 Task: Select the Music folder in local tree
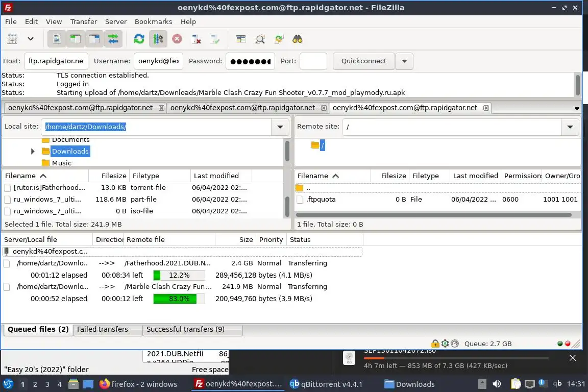coord(61,163)
